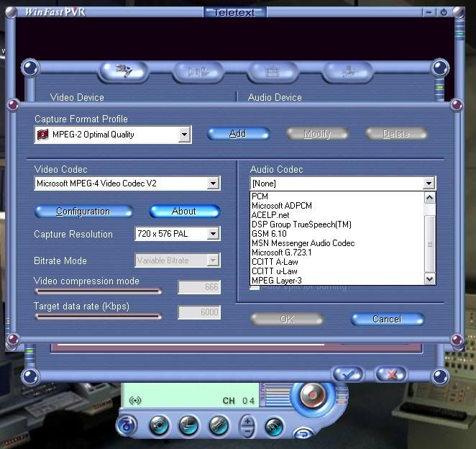Confirm settings with the checkmark icon
The height and width of the screenshot is (449, 476).
click(x=348, y=374)
